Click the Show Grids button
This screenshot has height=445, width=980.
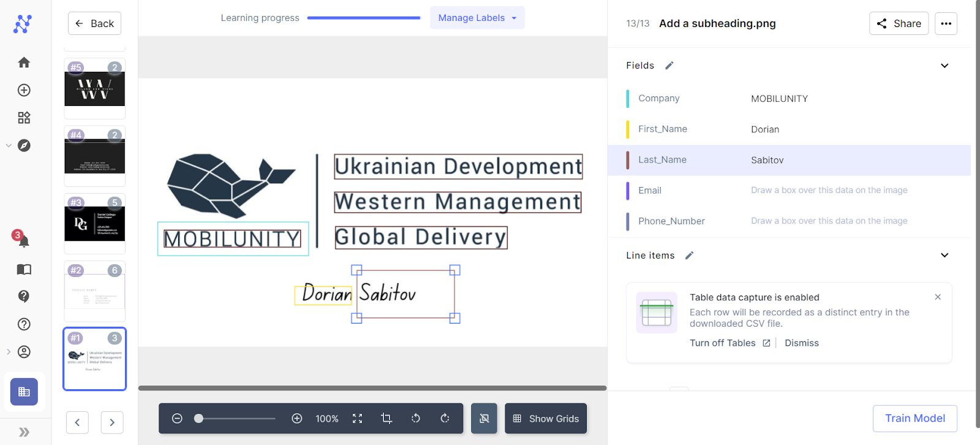tap(546, 419)
